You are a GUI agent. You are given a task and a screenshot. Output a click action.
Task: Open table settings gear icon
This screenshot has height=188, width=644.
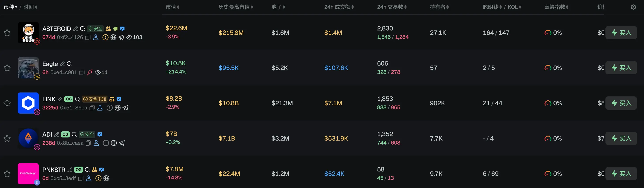[633, 7]
